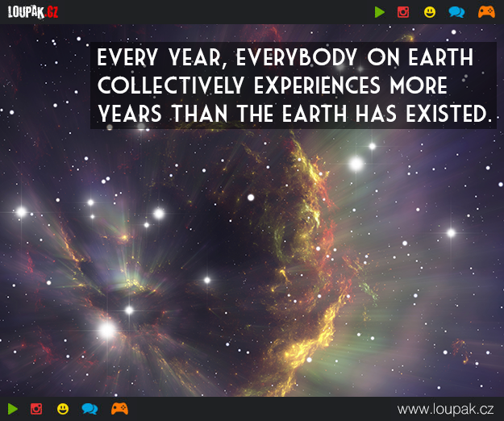Open the red camera icon in top bar

403,12
